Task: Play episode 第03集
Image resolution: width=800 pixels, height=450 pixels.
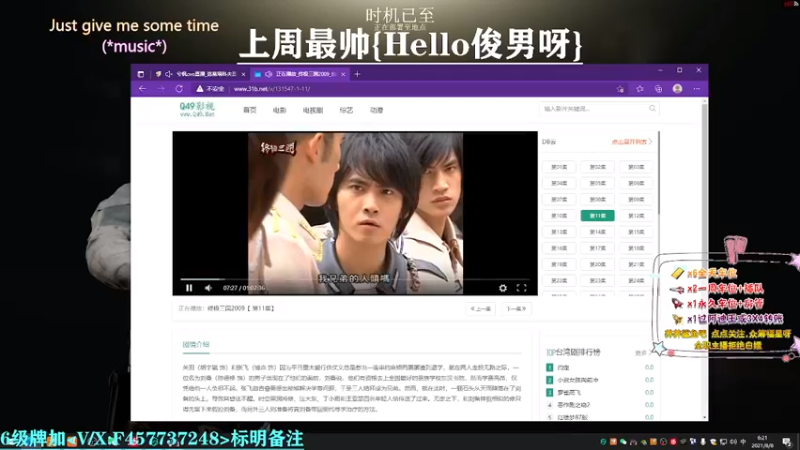Action: pyautogui.click(x=636, y=167)
